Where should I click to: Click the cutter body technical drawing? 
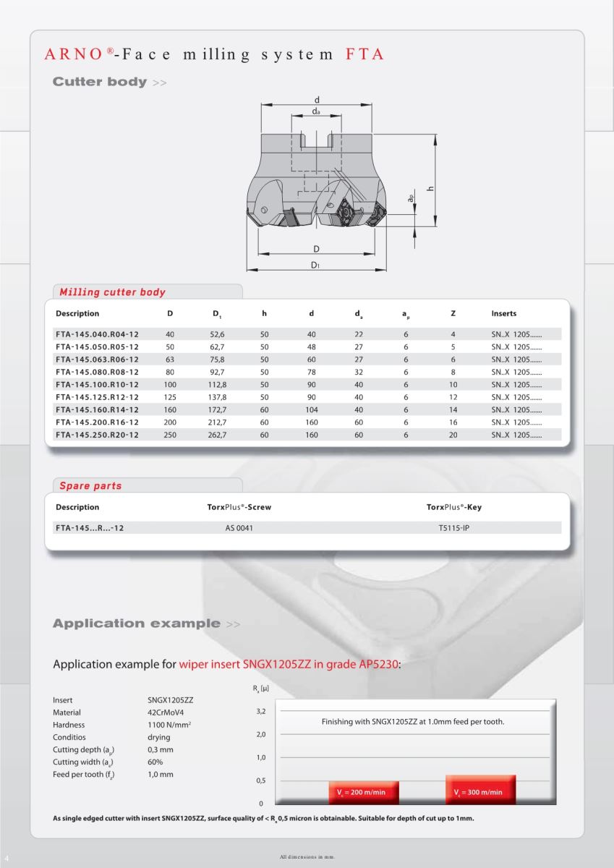point(342,184)
